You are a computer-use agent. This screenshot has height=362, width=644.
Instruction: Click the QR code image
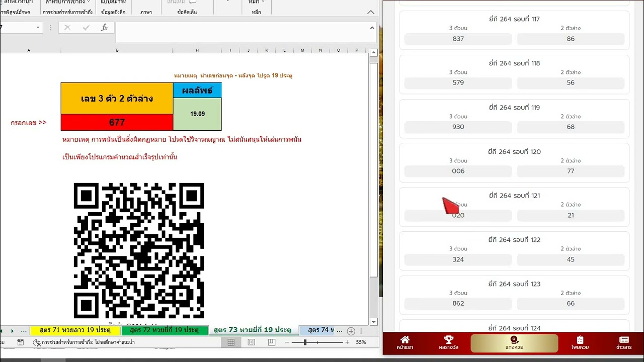point(139,251)
